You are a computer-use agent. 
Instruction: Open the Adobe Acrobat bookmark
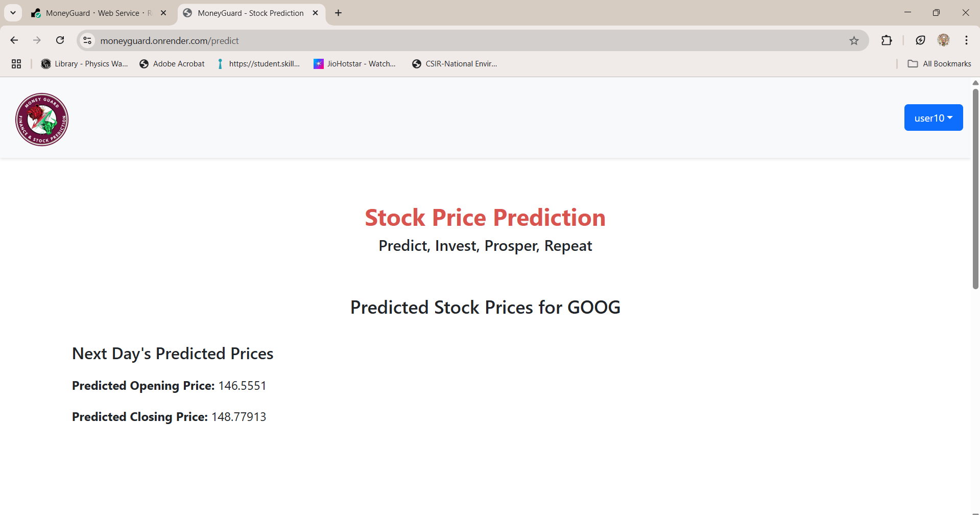coord(172,64)
